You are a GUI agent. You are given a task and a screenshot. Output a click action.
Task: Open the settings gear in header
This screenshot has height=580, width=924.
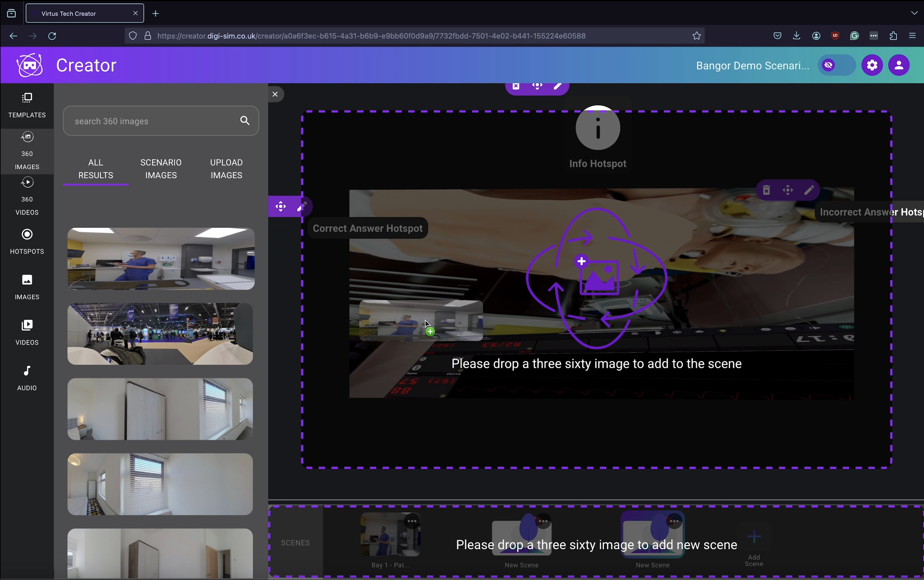pos(872,65)
